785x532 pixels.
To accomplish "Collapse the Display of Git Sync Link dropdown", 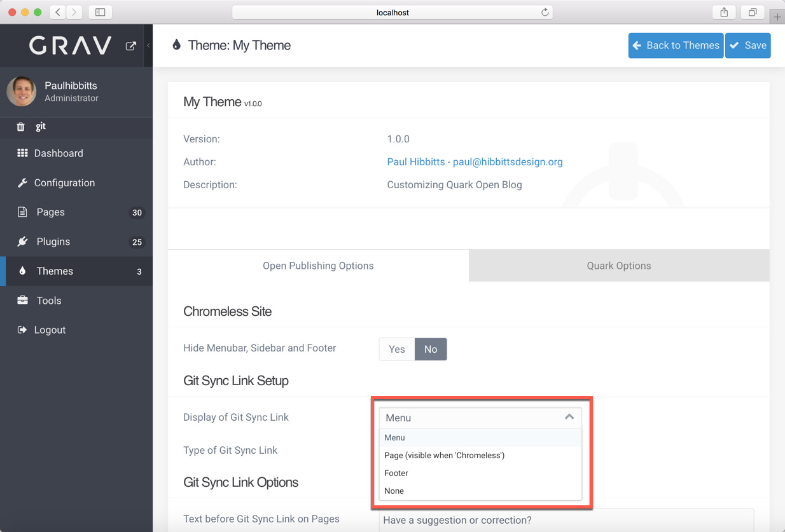I will [x=480, y=418].
